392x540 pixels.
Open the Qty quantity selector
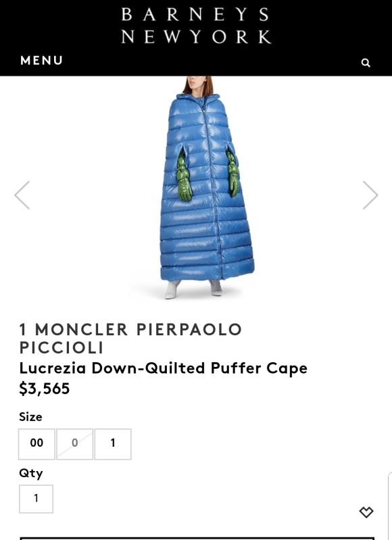36,499
